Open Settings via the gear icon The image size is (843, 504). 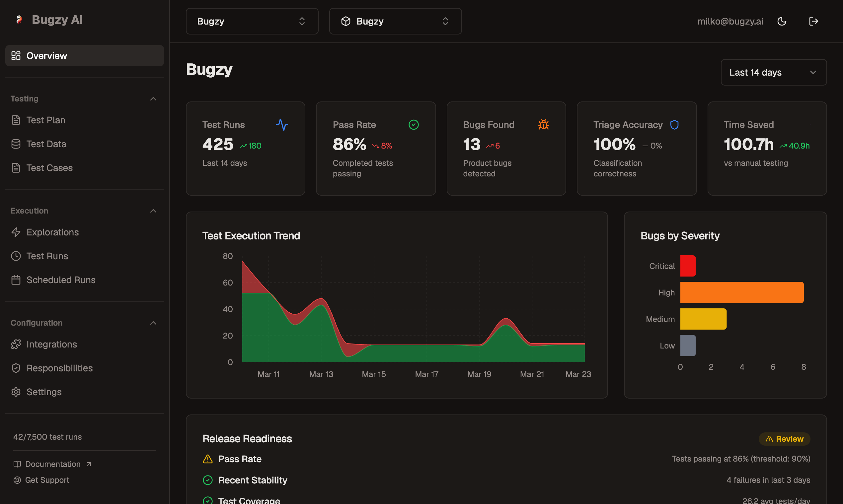pyautogui.click(x=16, y=392)
